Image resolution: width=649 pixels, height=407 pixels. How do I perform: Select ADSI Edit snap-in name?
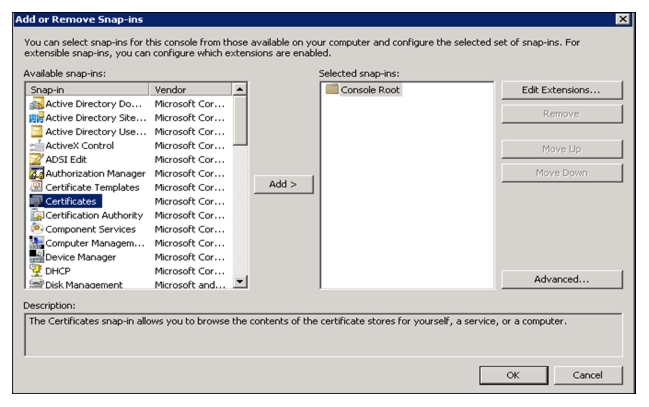pyautogui.click(x=66, y=159)
